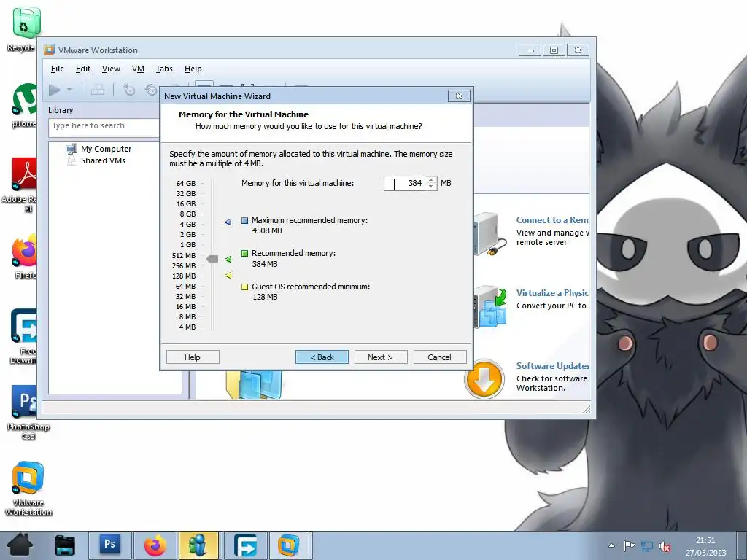Select My Computer in the library tree

pyautogui.click(x=106, y=149)
